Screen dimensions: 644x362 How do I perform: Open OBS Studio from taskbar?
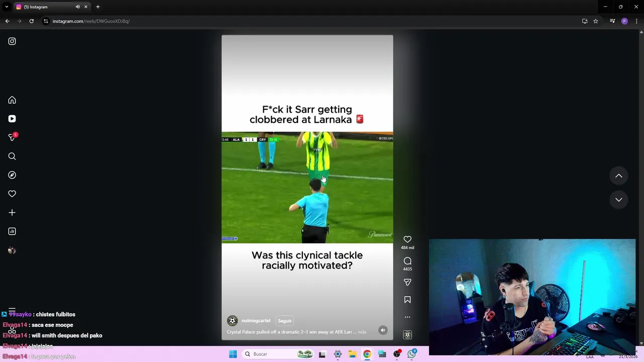(x=397, y=354)
